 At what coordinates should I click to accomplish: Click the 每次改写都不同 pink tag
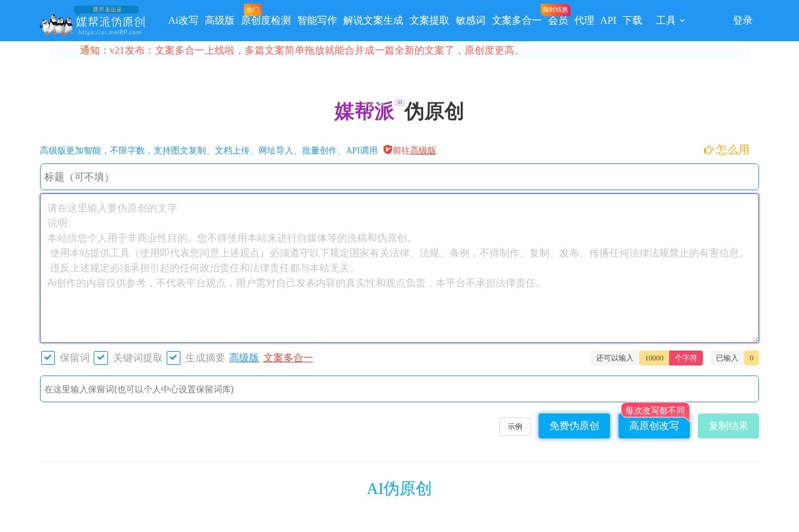point(654,410)
